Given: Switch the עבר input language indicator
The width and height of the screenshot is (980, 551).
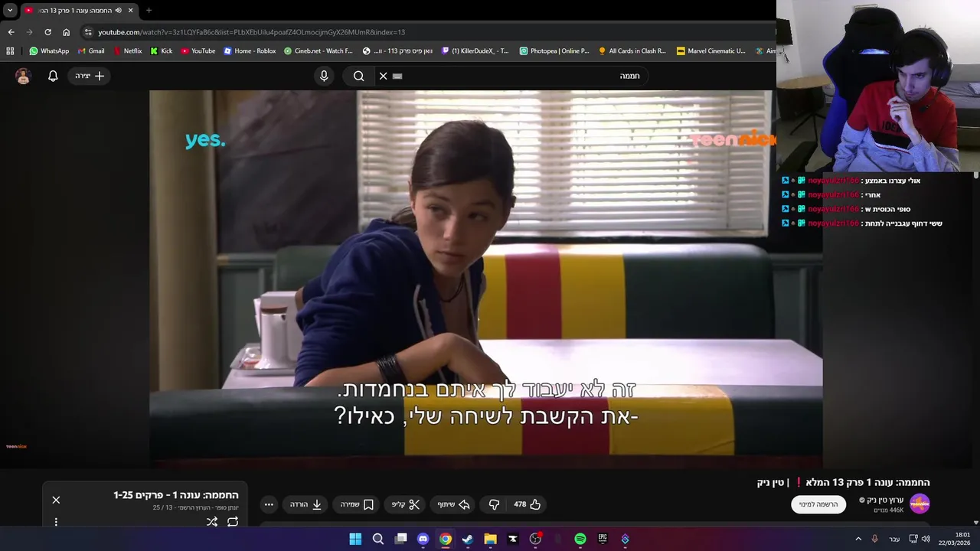Looking at the screenshot, I should click(894, 539).
